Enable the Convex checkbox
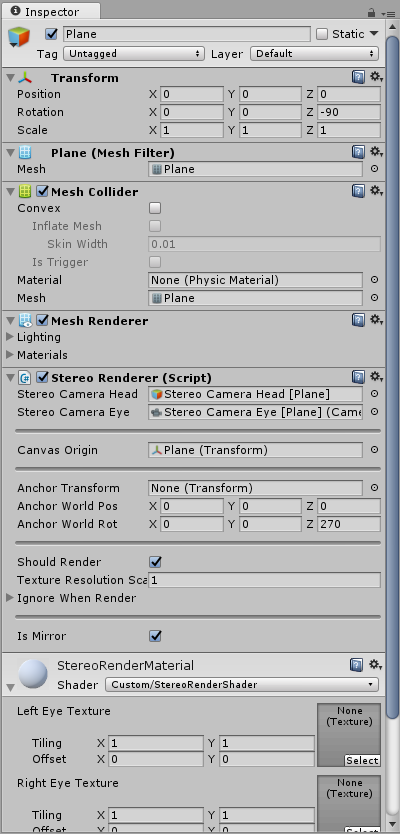This screenshot has height=834, width=400. pyautogui.click(x=155, y=208)
